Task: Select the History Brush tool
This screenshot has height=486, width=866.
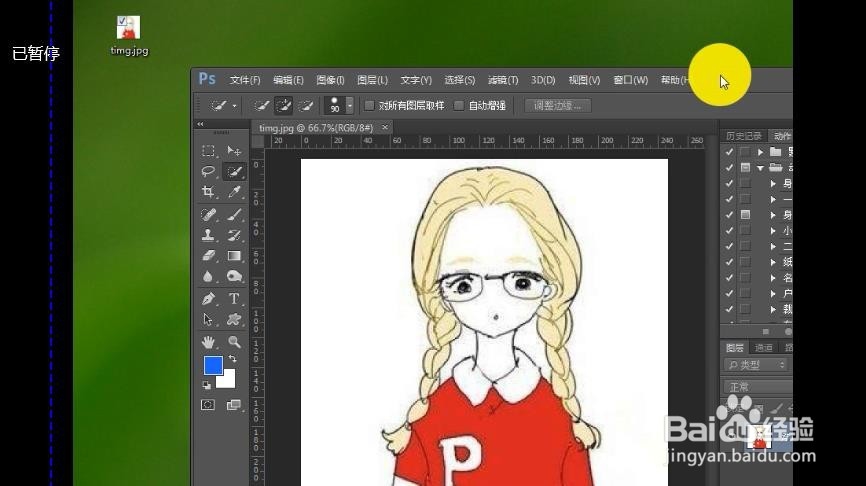Action: (234, 235)
